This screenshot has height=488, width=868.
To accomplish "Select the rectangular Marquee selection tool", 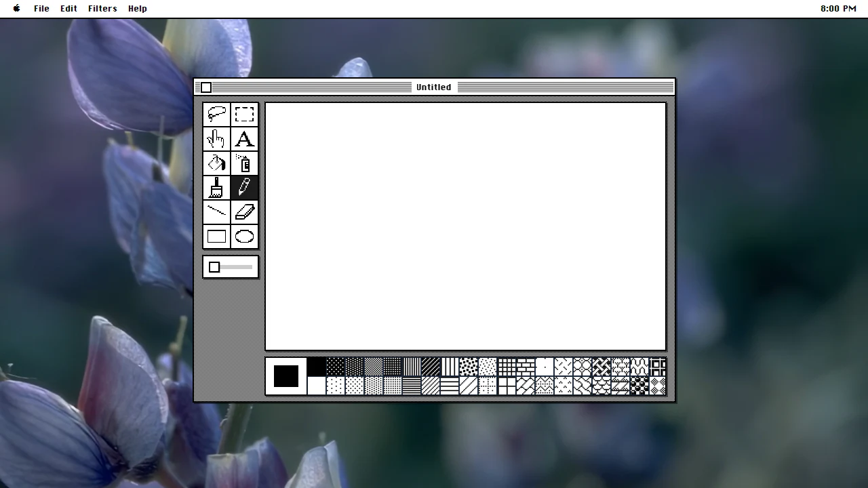I will (x=244, y=115).
